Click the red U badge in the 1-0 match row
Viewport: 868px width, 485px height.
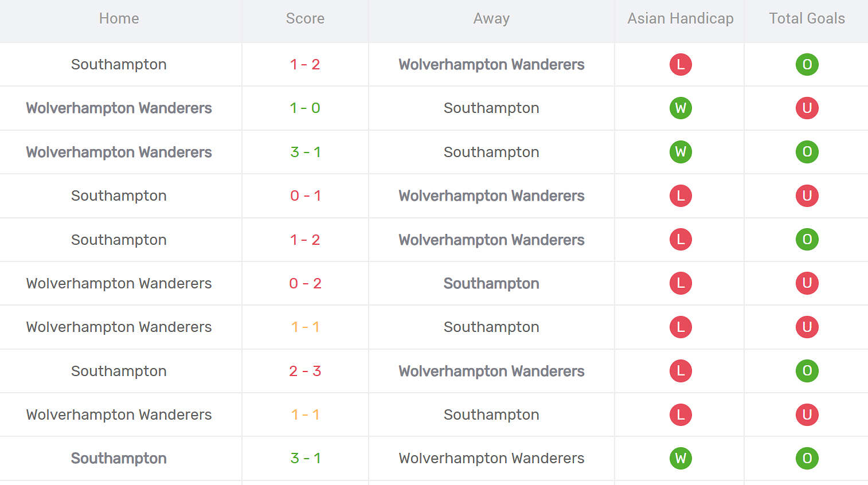[807, 108]
